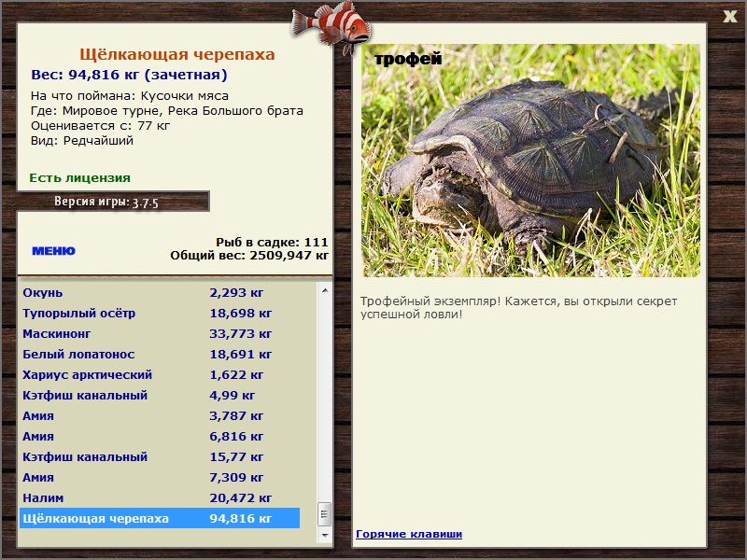
Task: Click the scrollbar up arrow in the catch list
Action: pyautogui.click(x=325, y=290)
